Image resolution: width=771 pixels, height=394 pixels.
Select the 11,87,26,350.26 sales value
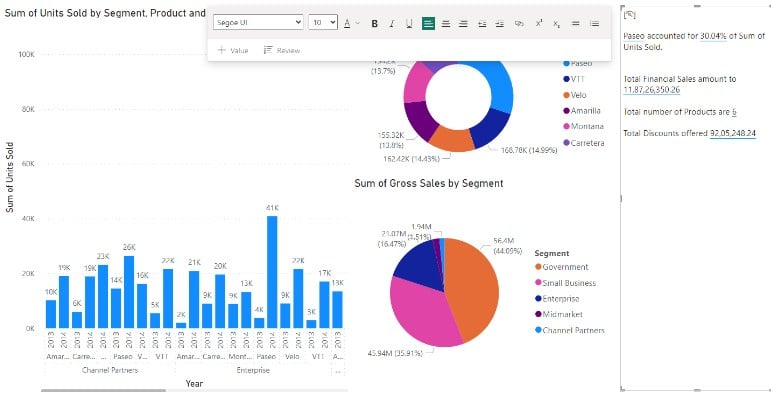coord(652,90)
